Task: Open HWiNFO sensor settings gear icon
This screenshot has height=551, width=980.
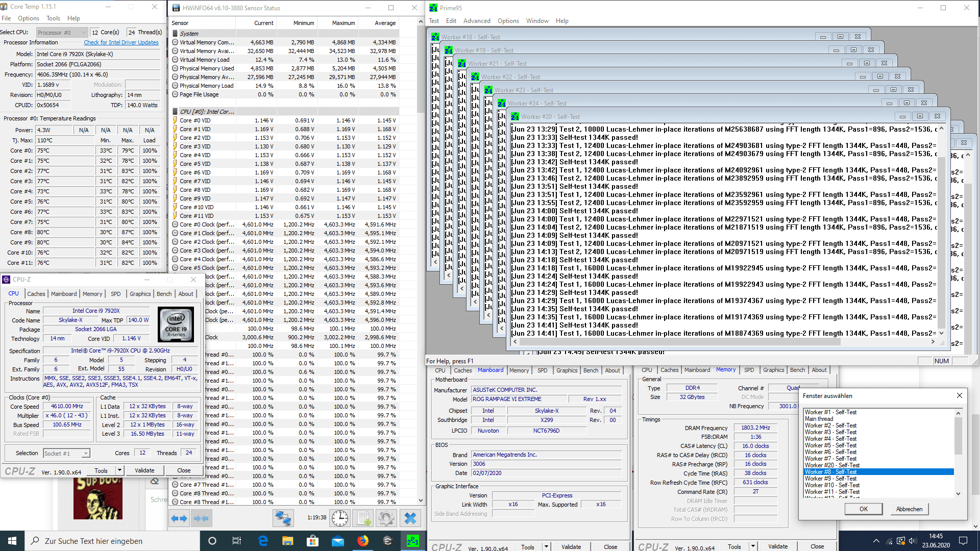Action: tap(386, 518)
